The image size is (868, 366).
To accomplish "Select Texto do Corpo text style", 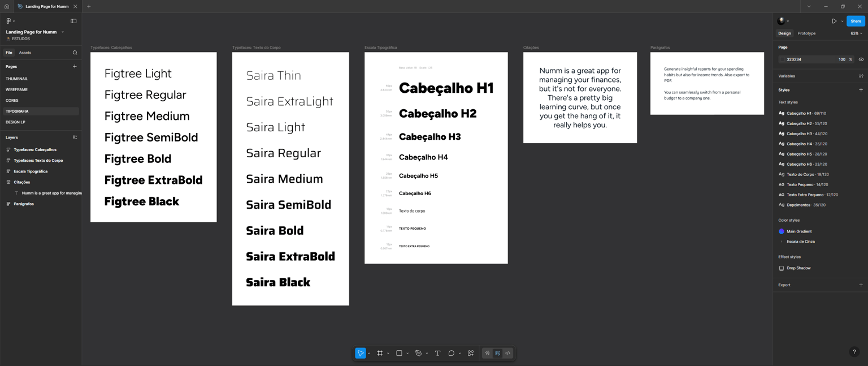I will click(808, 174).
